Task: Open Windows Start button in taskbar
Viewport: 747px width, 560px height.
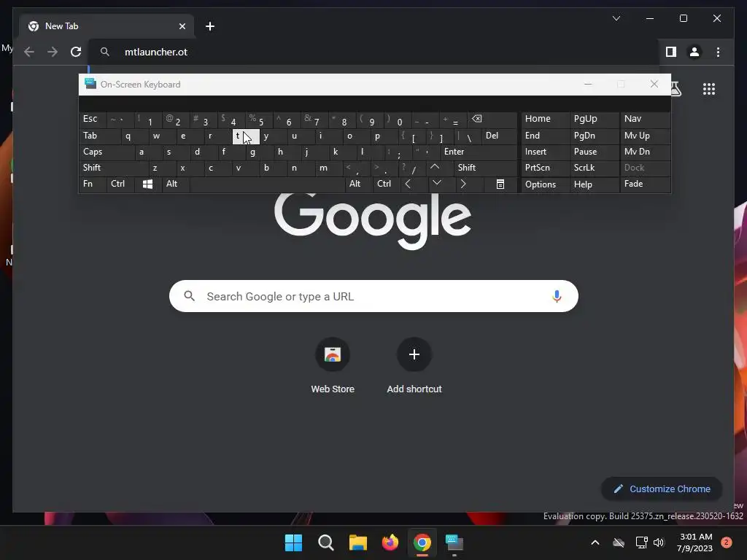Action: 293,542
